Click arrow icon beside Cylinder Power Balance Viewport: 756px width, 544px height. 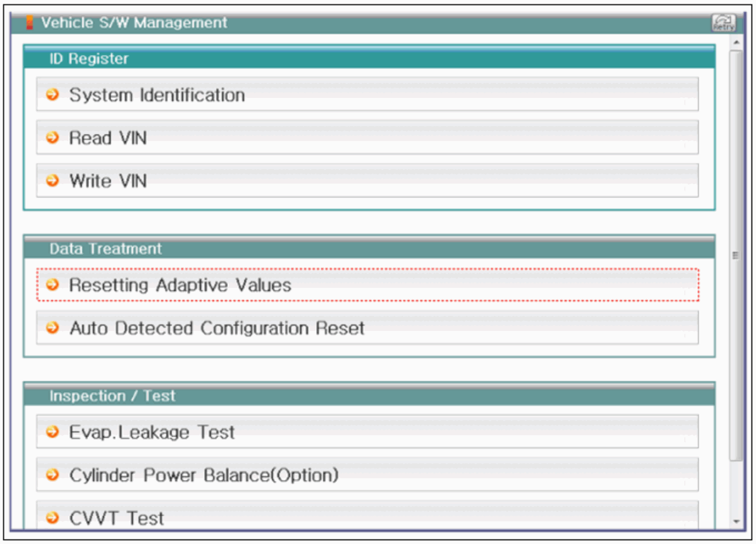pos(53,475)
